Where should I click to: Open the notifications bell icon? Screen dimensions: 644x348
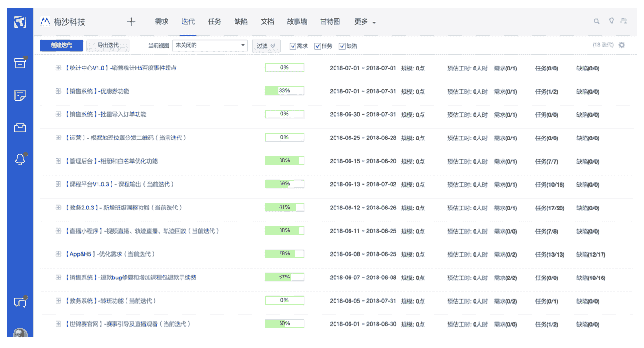pyautogui.click(x=20, y=160)
